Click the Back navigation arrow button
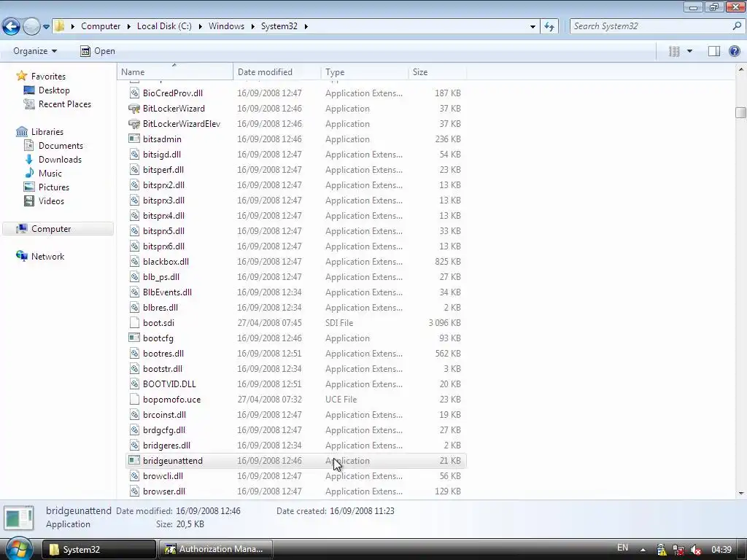The image size is (747, 560). [x=11, y=26]
